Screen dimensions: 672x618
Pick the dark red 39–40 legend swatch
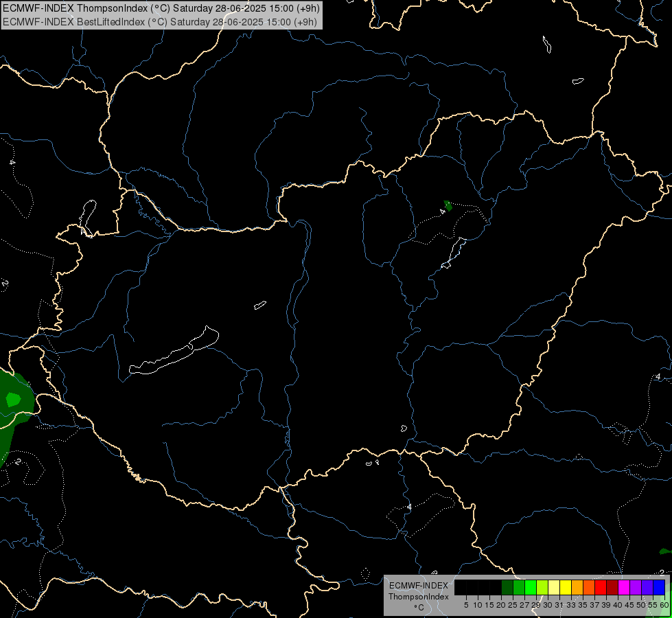coord(612,588)
